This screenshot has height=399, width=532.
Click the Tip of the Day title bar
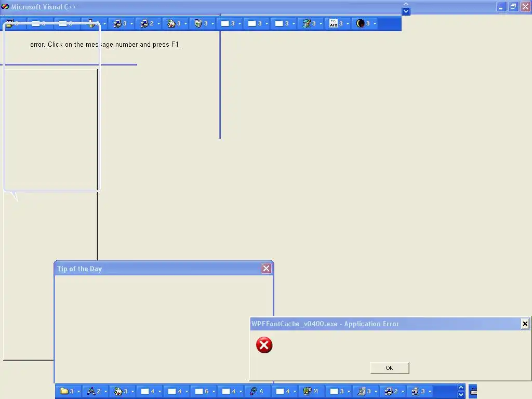click(x=164, y=269)
